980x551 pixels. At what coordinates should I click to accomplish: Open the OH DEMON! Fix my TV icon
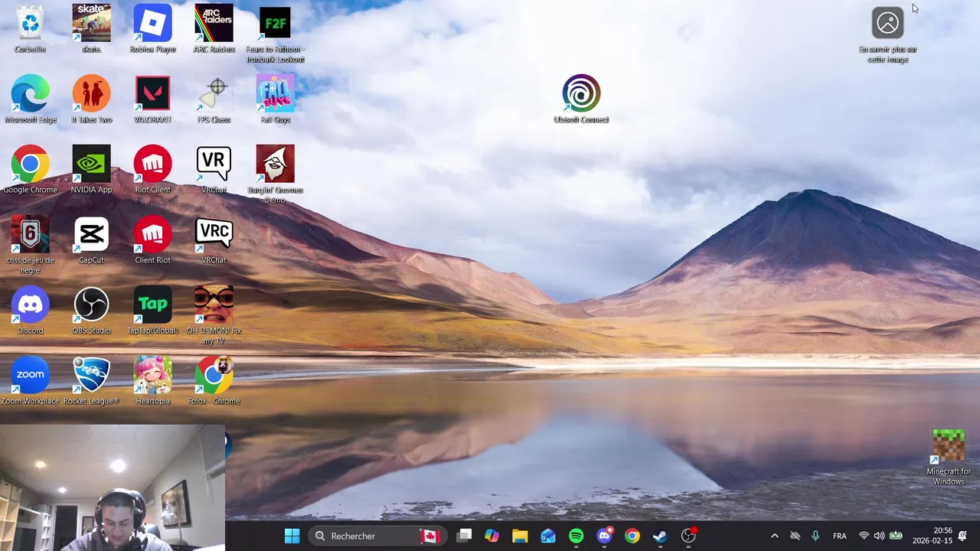[214, 316]
